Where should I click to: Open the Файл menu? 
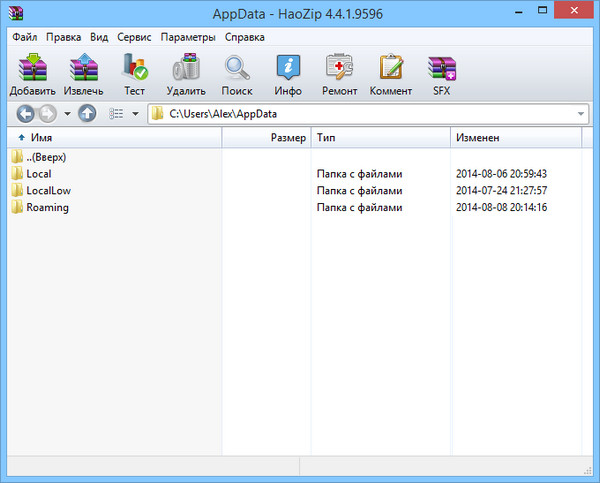coord(26,37)
